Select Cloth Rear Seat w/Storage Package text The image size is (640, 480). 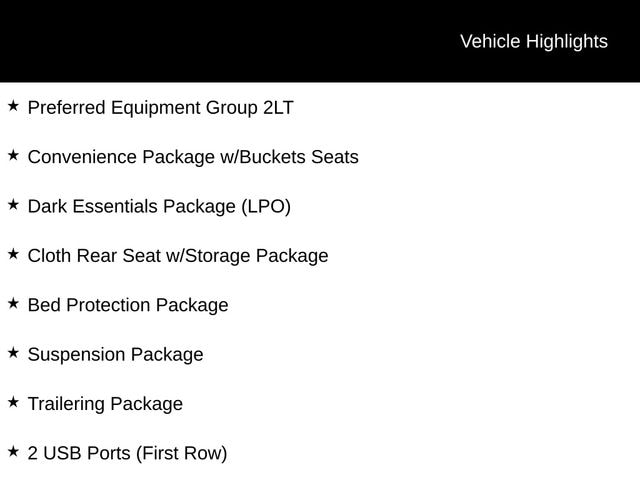coord(177,256)
